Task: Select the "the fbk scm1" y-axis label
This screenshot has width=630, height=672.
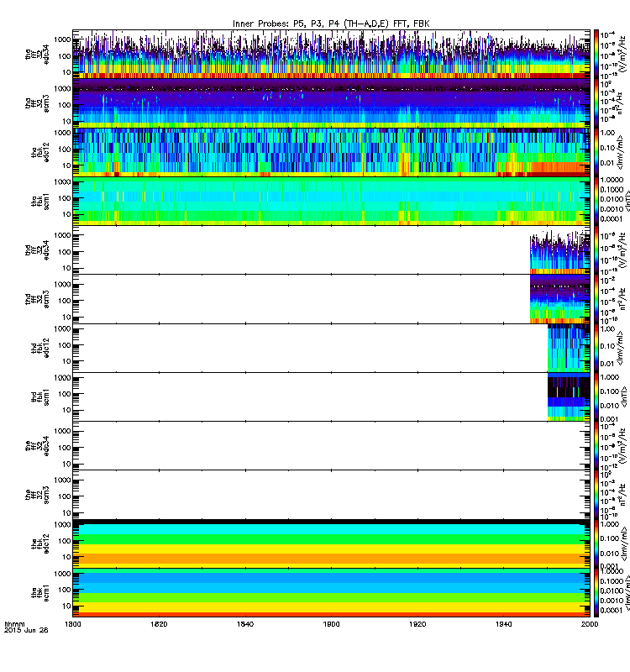Action: (x=40, y=593)
